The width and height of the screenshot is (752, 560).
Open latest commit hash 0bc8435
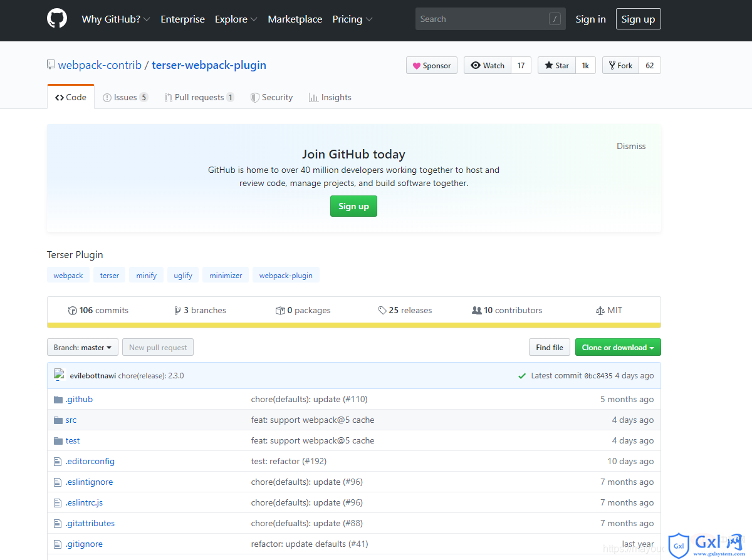click(x=598, y=376)
